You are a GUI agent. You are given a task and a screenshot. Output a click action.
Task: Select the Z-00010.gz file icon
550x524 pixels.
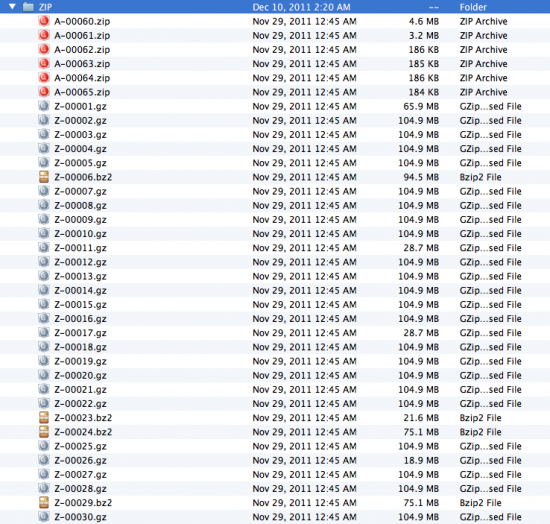(x=44, y=234)
